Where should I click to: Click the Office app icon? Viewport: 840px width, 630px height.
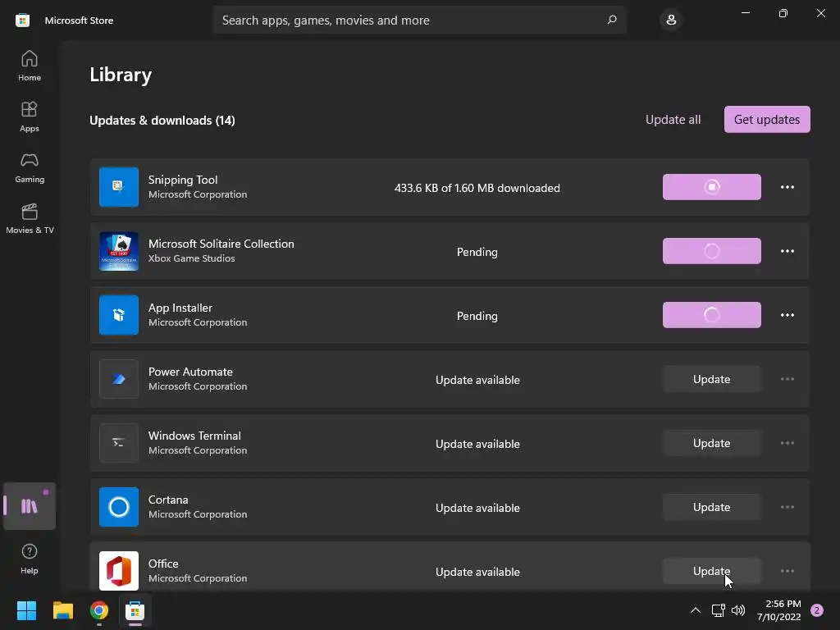click(119, 571)
